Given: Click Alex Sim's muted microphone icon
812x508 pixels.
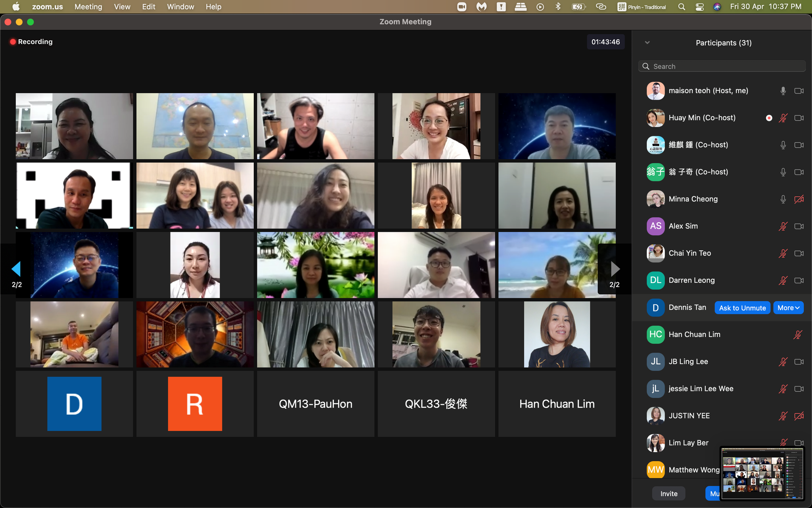Looking at the screenshot, I should 783,226.
